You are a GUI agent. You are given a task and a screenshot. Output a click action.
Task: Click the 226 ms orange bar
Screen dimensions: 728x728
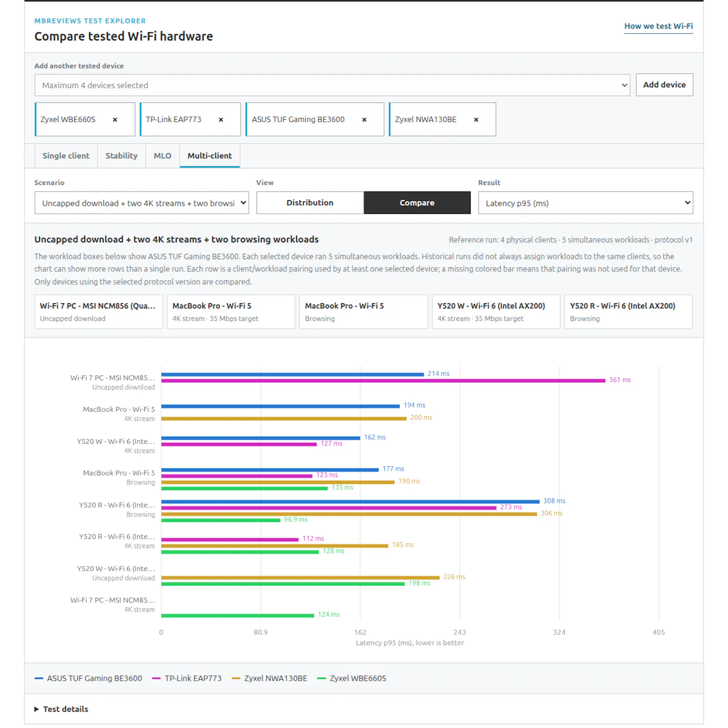click(x=300, y=577)
